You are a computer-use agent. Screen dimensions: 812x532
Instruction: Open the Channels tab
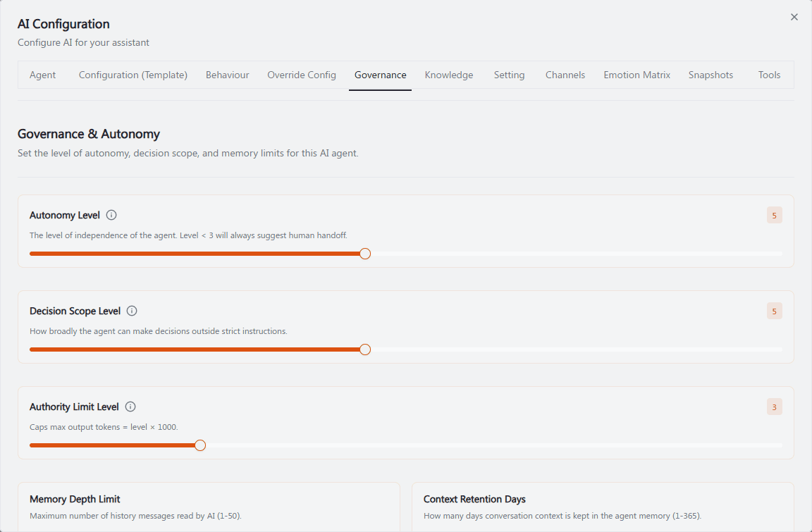565,75
